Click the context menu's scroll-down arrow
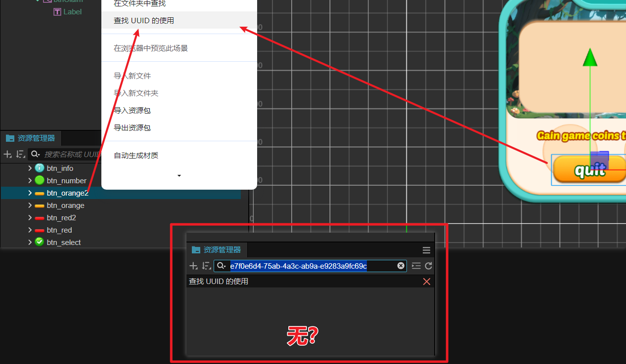626x364 pixels. click(179, 176)
